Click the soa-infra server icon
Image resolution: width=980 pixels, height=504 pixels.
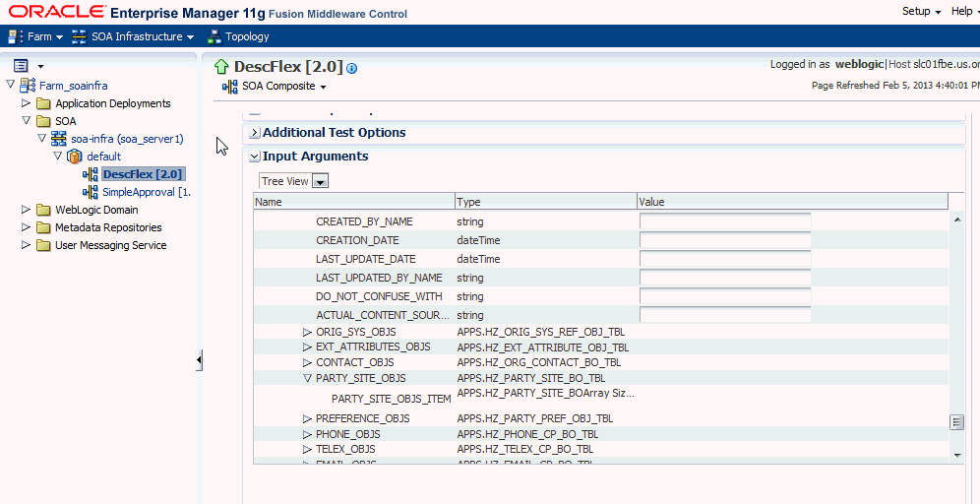tap(59, 138)
